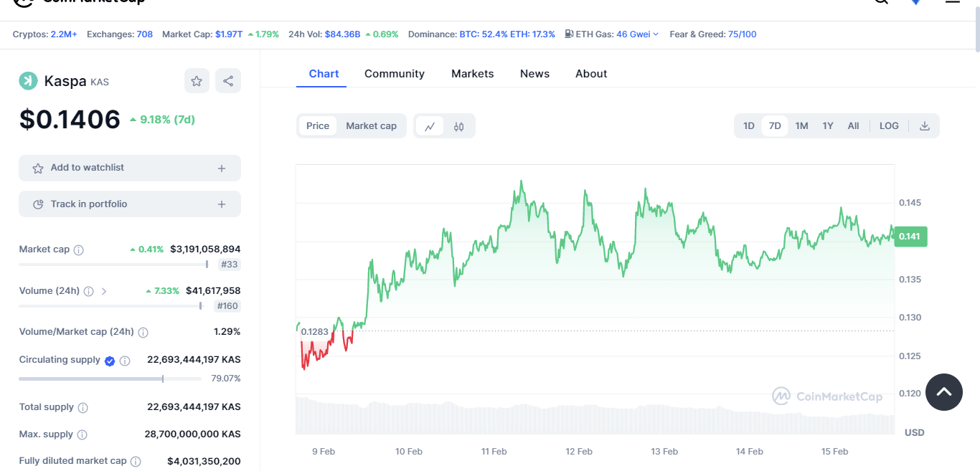Image resolution: width=980 pixels, height=471 pixels.
Task: Click the star icon inside Add to watchlist
Action: (38, 168)
